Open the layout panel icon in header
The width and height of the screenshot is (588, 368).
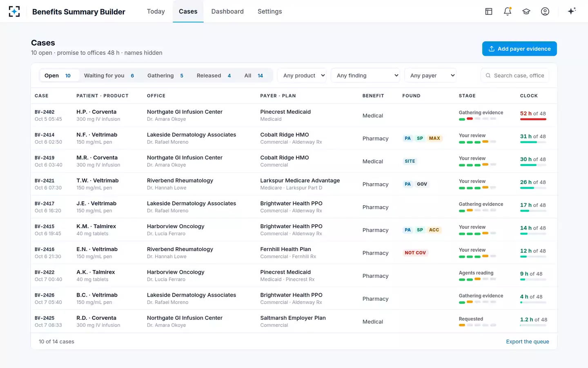tap(489, 11)
